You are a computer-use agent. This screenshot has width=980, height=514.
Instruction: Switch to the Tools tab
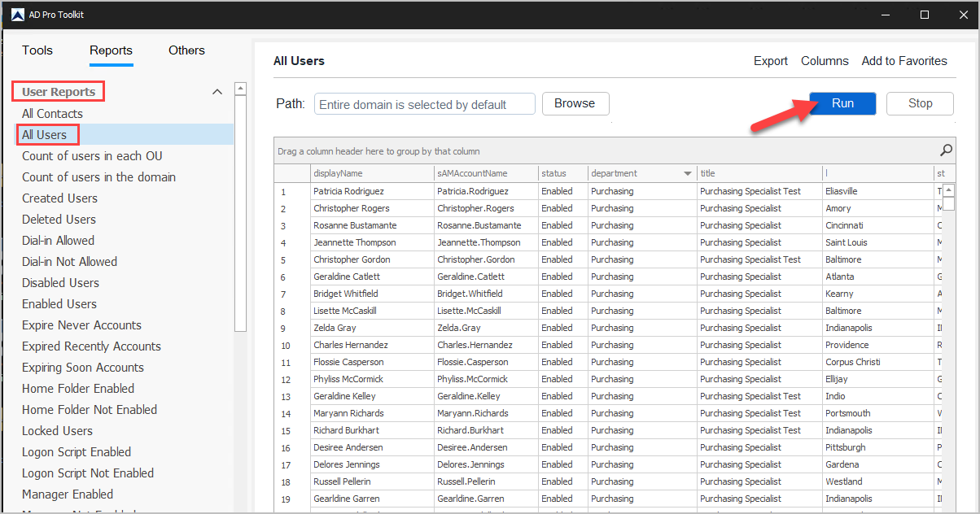(x=37, y=50)
